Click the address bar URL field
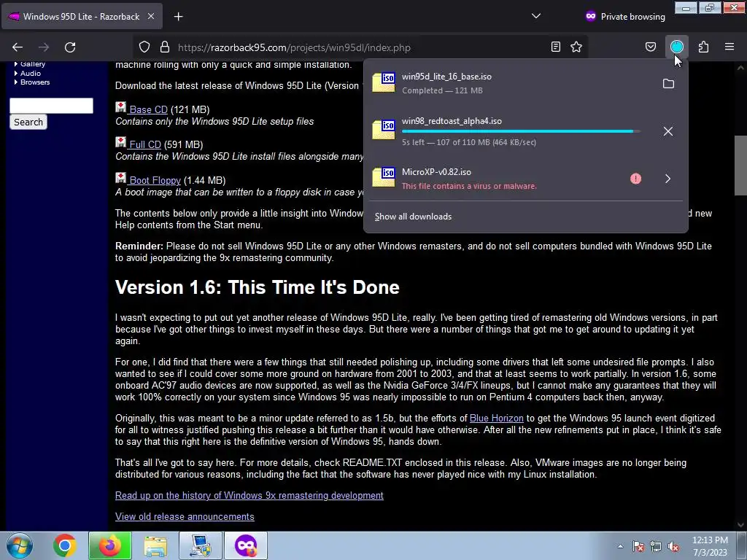The height and width of the screenshot is (560, 747). pos(360,47)
